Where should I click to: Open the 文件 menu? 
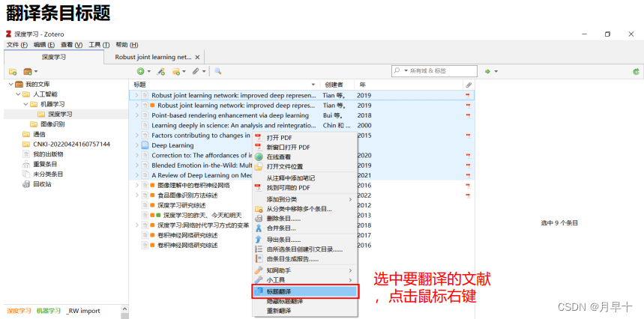click(x=17, y=45)
